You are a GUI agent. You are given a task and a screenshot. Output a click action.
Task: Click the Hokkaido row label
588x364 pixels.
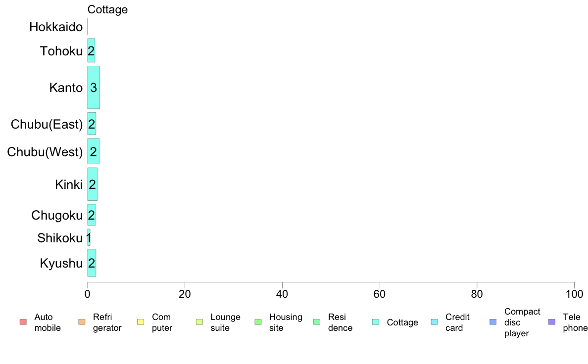click(56, 27)
